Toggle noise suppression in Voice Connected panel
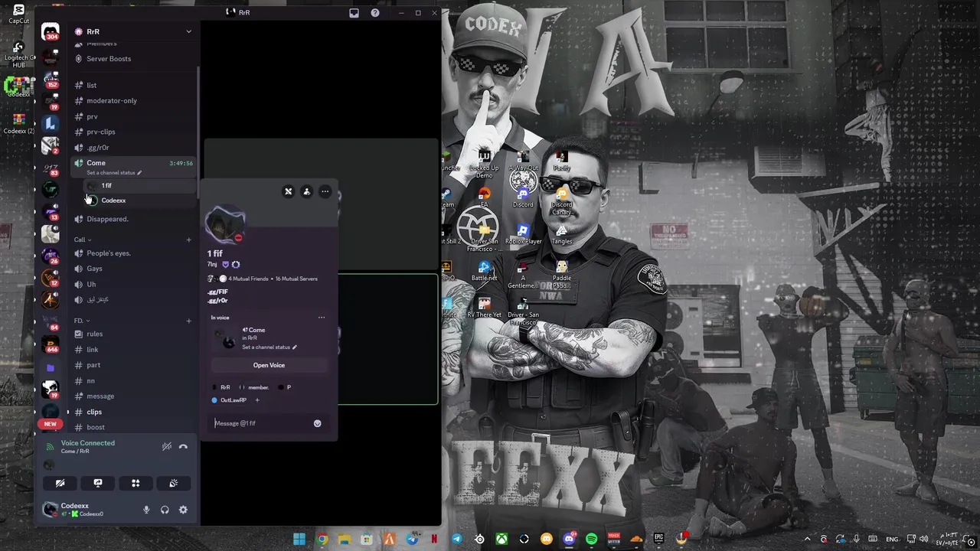 point(166,446)
